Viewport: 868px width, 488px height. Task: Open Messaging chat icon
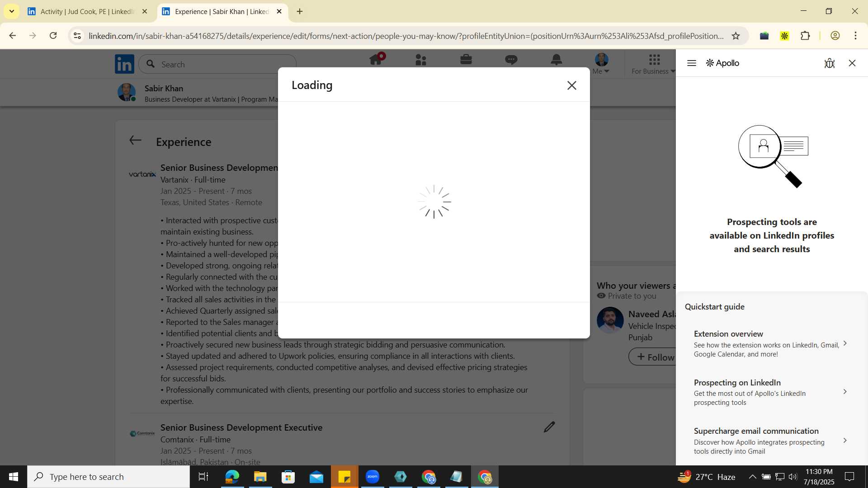(511, 60)
